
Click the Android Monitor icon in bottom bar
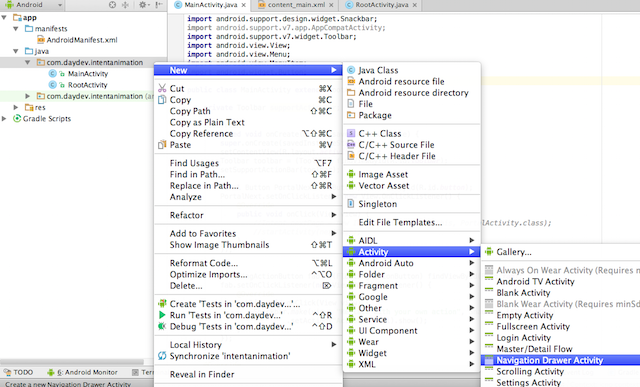tap(51, 372)
